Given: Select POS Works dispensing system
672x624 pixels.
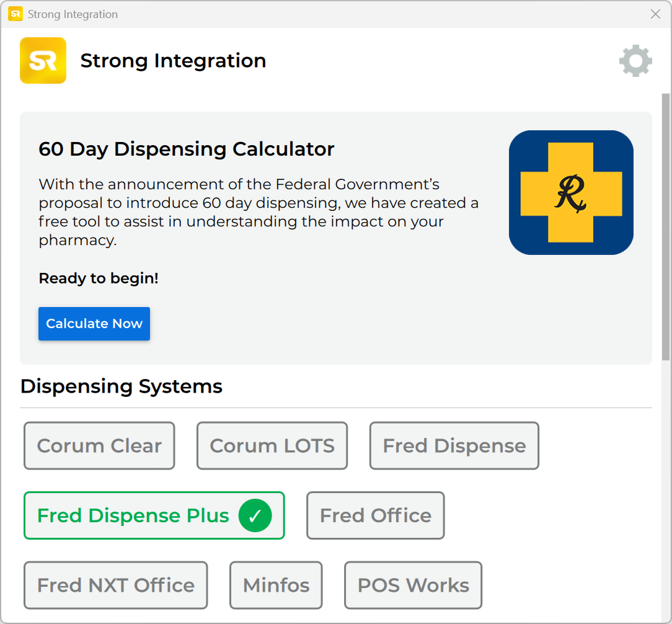Looking at the screenshot, I should coord(413,586).
